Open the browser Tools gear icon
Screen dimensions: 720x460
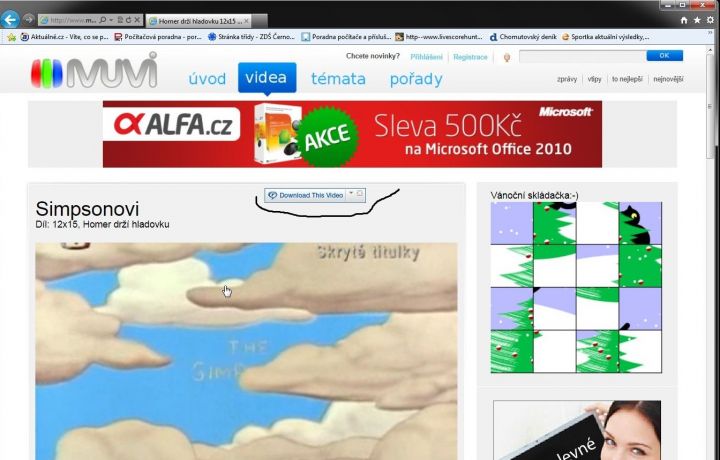[710, 20]
